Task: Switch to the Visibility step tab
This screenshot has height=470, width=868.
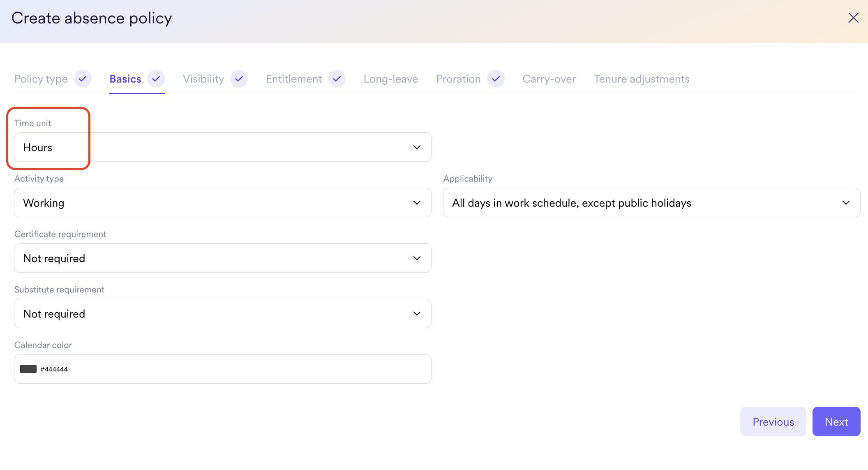Action: pos(203,79)
